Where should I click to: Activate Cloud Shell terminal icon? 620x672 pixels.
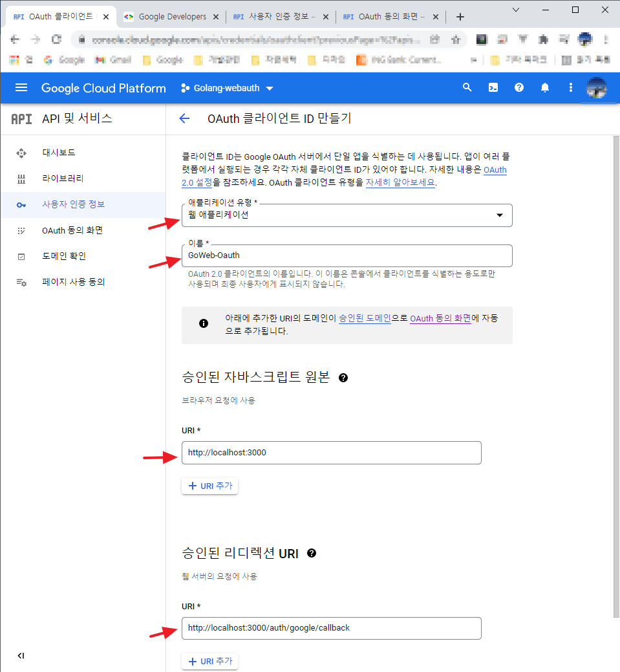click(x=493, y=87)
